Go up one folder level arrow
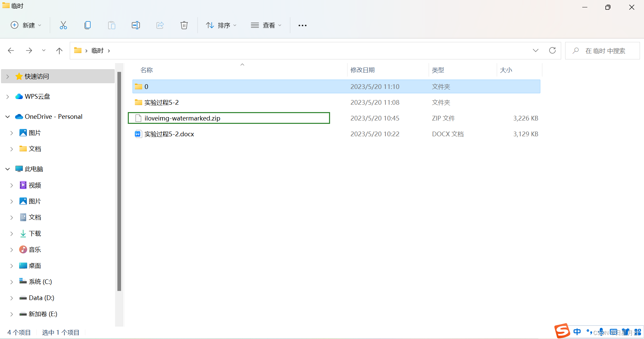Viewport: 644px width, 339px height. (59, 51)
